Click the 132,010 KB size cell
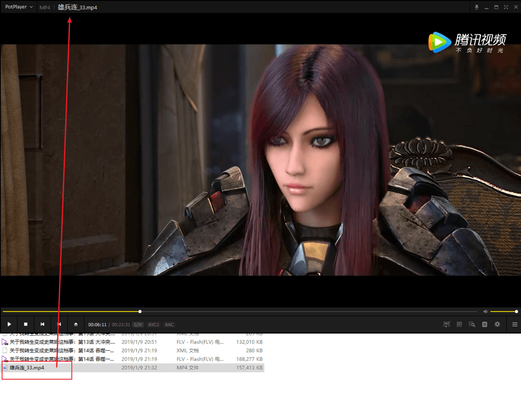521x420 pixels. click(249, 342)
